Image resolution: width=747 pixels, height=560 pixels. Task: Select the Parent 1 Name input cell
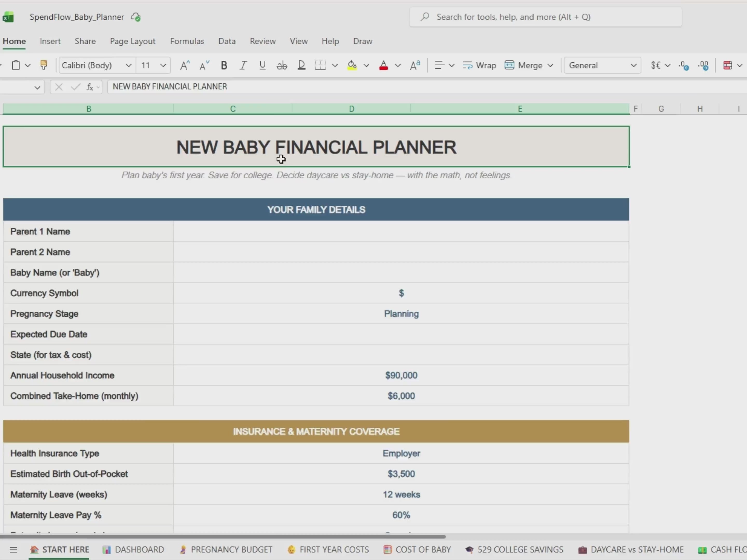(x=401, y=232)
